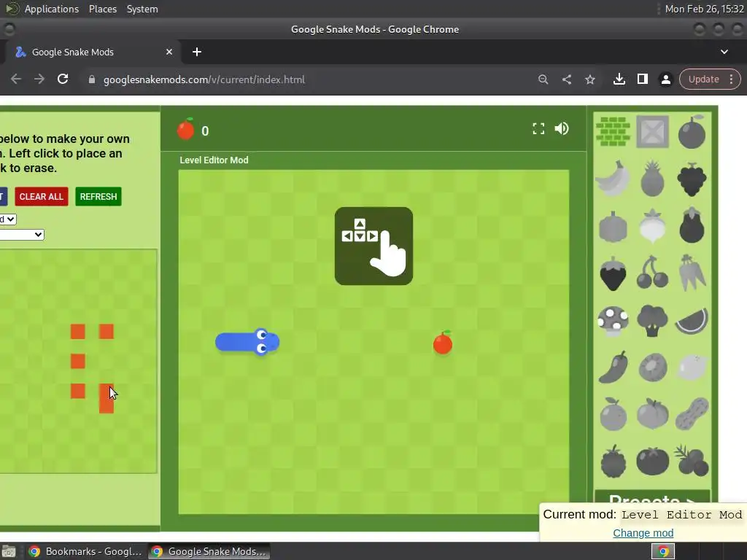Choose the kiwi item
The height and width of the screenshot is (560, 747).
(652, 367)
